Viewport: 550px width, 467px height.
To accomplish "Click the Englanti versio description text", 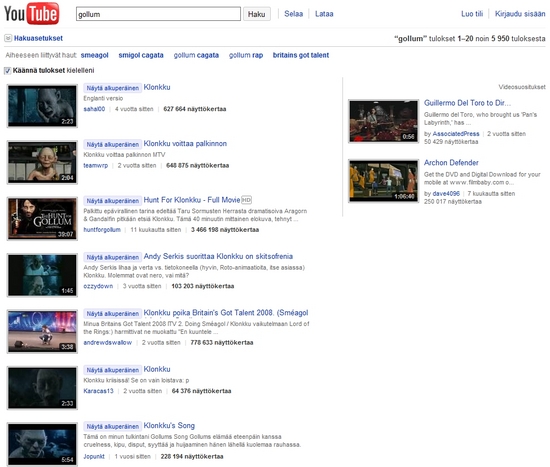I will pos(103,98).
